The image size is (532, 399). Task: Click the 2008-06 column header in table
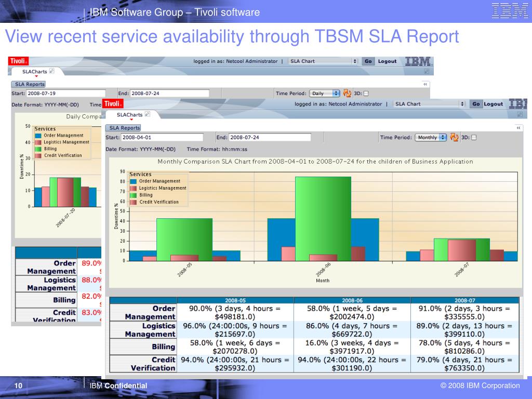click(352, 300)
